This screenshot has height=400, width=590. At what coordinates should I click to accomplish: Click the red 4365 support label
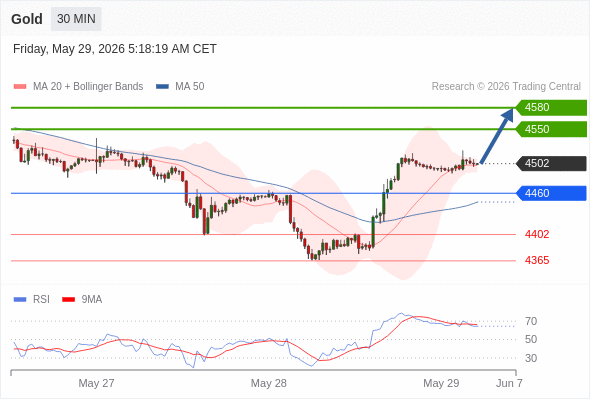click(x=537, y=260)
